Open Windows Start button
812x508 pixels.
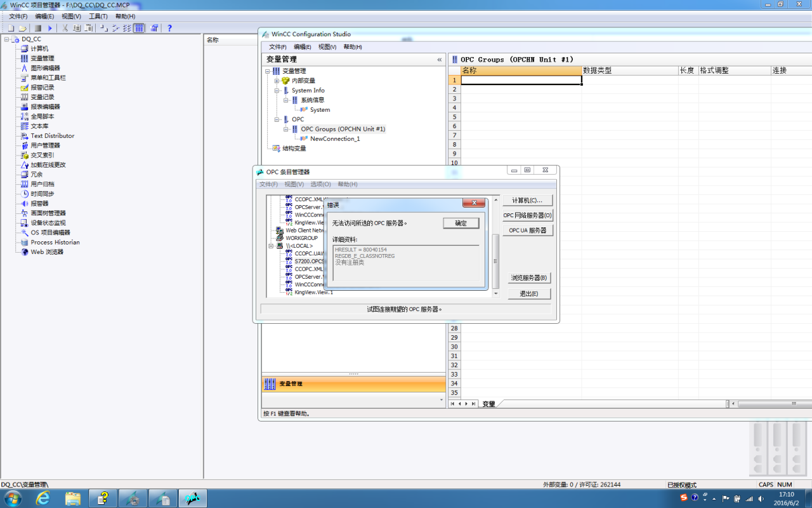(13, 498)
